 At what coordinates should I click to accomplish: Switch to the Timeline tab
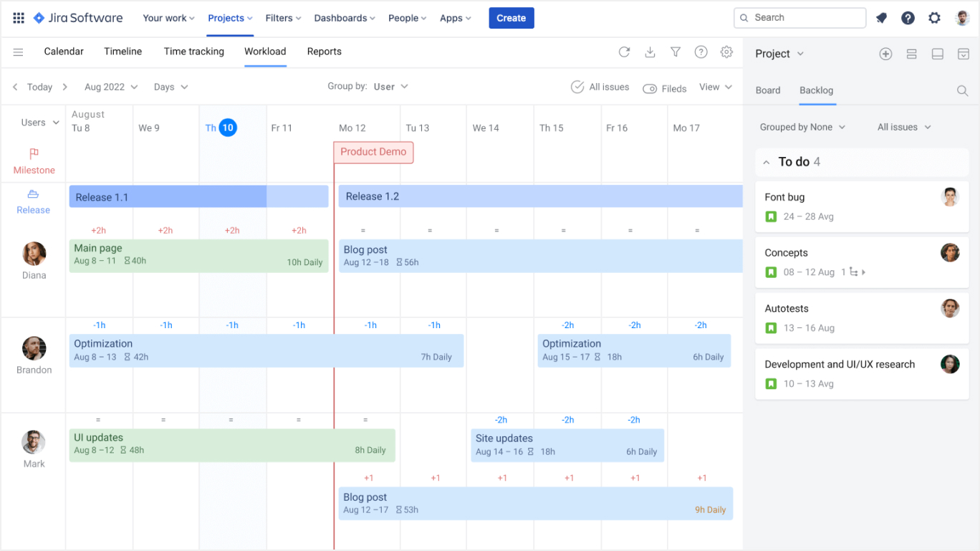pyautogui.click(x=123, y=52)
